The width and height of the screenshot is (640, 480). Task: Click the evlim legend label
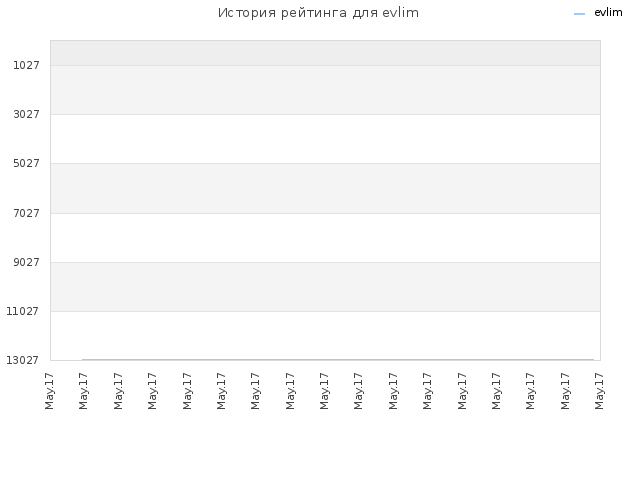[608, 13]
